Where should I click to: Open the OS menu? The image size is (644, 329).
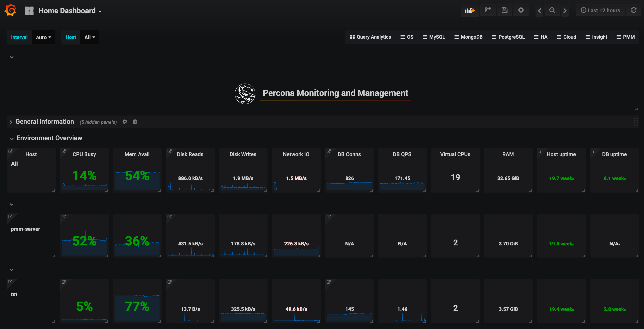407,37
